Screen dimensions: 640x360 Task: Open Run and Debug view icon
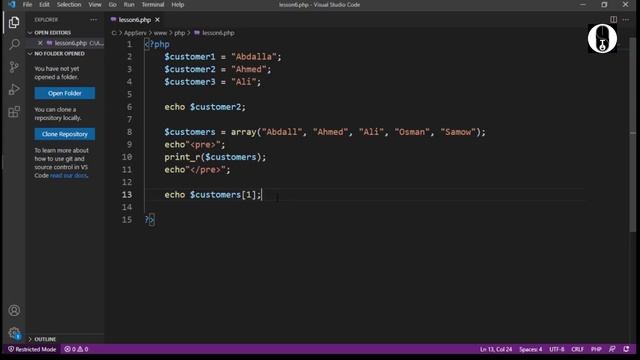click(x=14, y=89)
